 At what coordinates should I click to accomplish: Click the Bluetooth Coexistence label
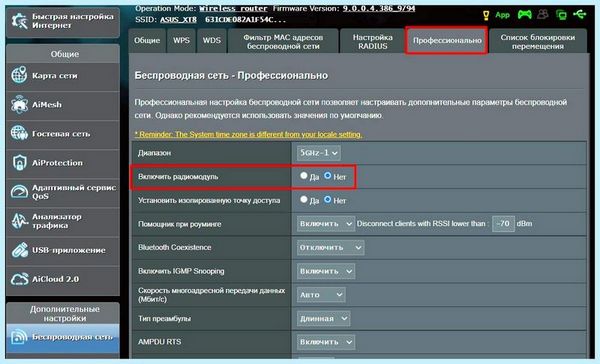point(174,247)
